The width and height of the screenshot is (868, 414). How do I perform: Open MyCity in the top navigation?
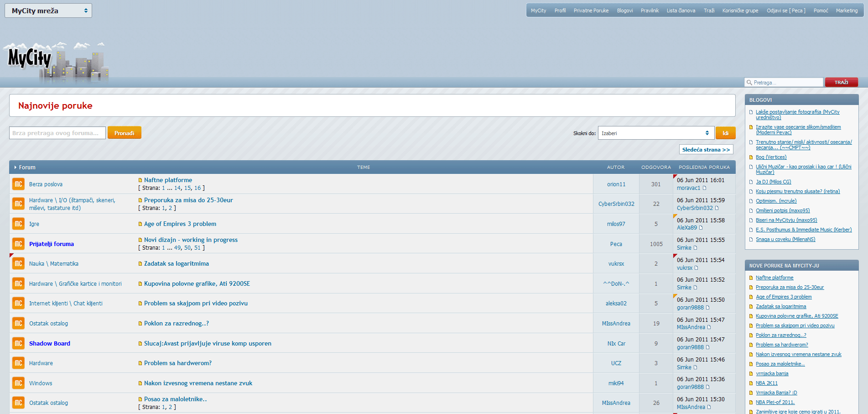pos(538,10)
